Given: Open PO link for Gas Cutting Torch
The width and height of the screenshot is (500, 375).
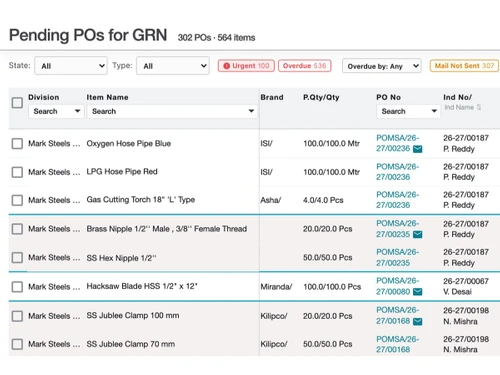Looking at the screenshot, I should (x=397, y=200).
